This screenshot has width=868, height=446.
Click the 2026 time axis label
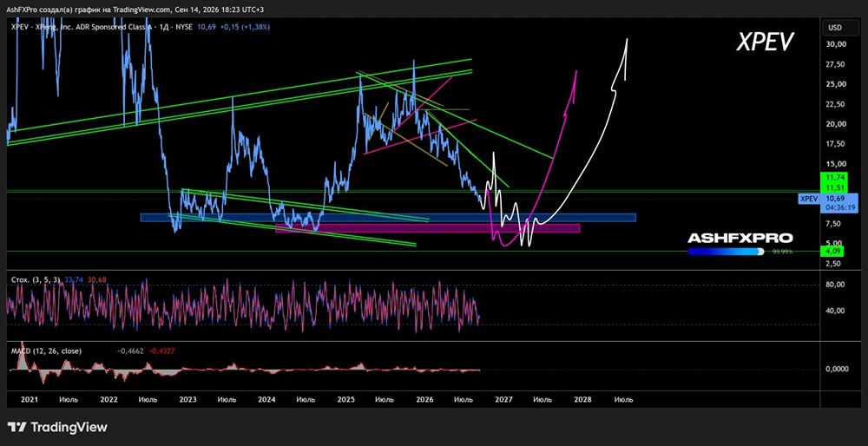pos(424,399)
